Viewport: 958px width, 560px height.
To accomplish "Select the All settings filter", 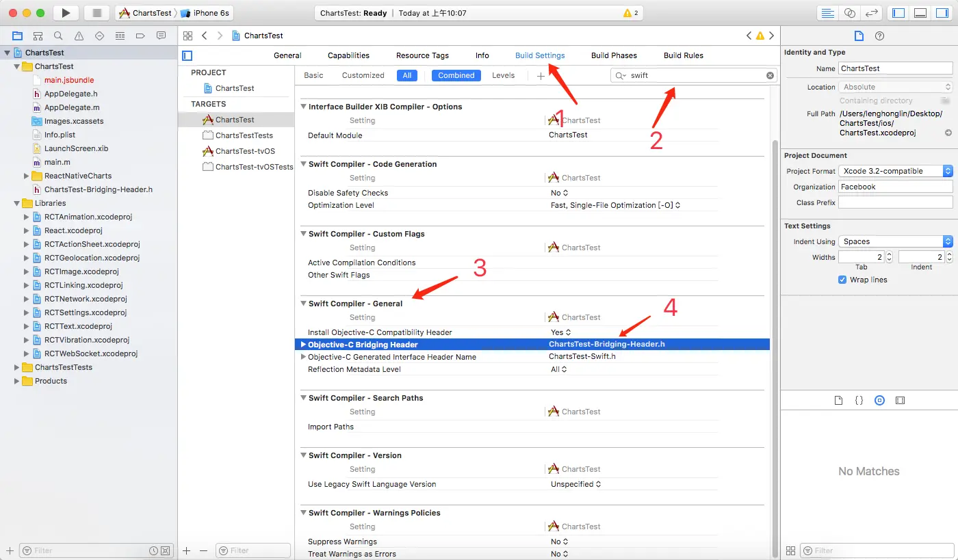I will coord(407,75).
